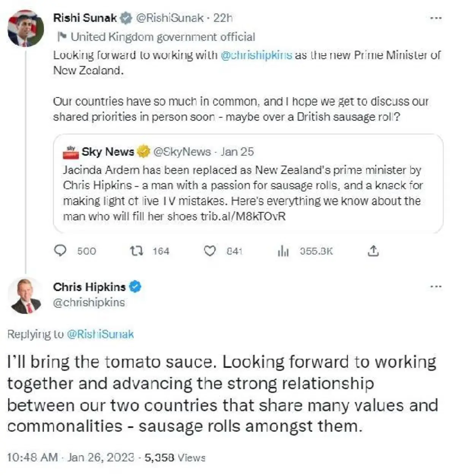This screenshot has height=476, width=456.
Task: Click the reply icon on Sunak's tweet
Action: 60,251
